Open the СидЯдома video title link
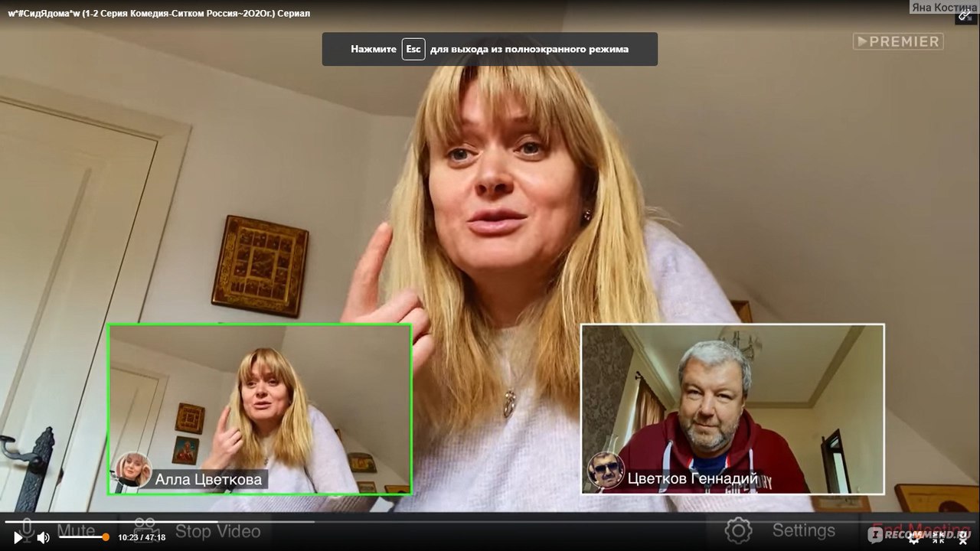This screenshot has height=551, width=980. click(x=159, y=14)
